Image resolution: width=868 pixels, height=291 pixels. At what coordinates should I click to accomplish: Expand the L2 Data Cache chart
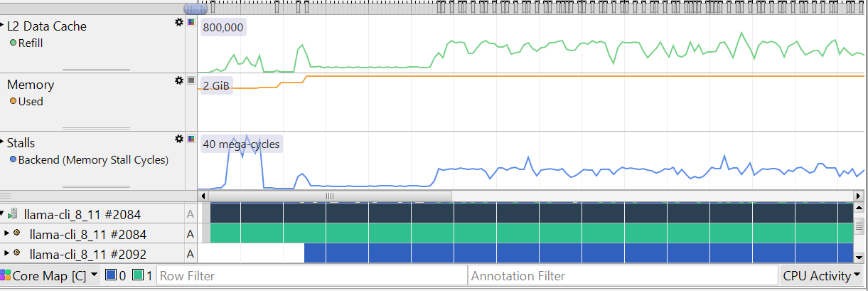click(3, 26)
